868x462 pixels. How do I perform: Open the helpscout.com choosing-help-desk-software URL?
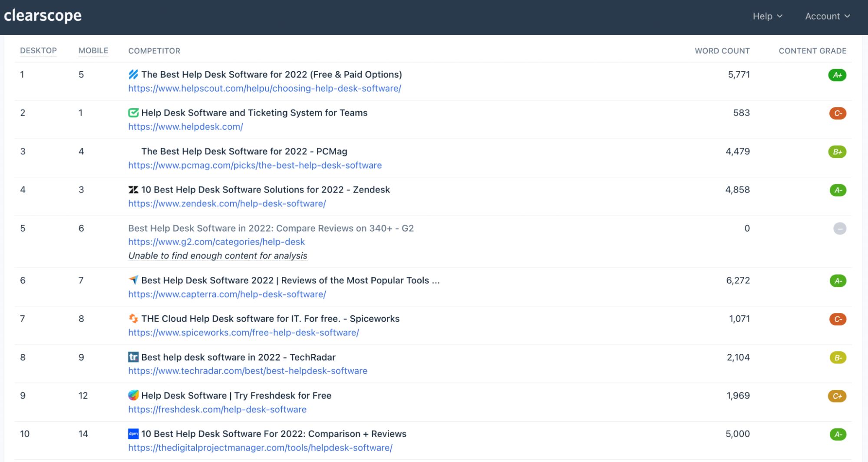click(x=264, y=88)
